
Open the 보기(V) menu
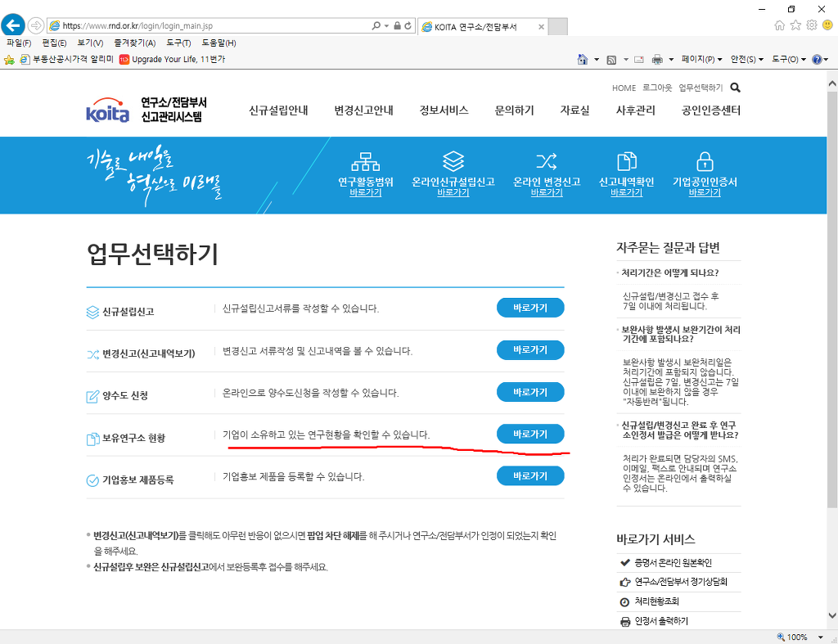tap(90, 43)
